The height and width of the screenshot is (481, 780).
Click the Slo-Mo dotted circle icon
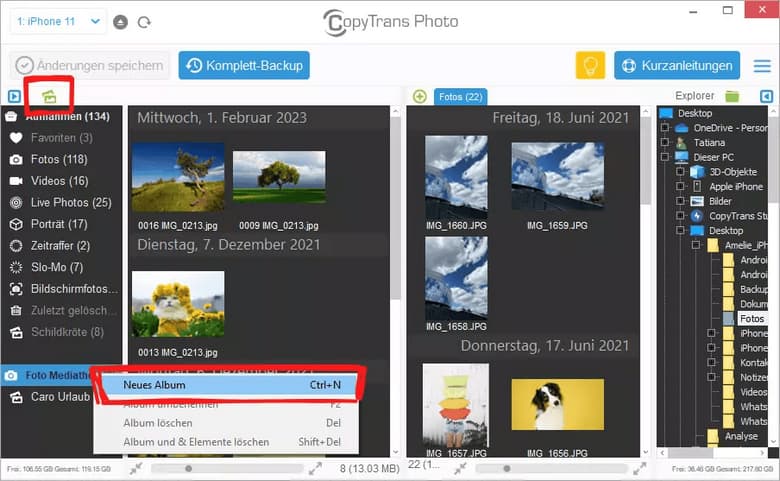tap(16, 267)
